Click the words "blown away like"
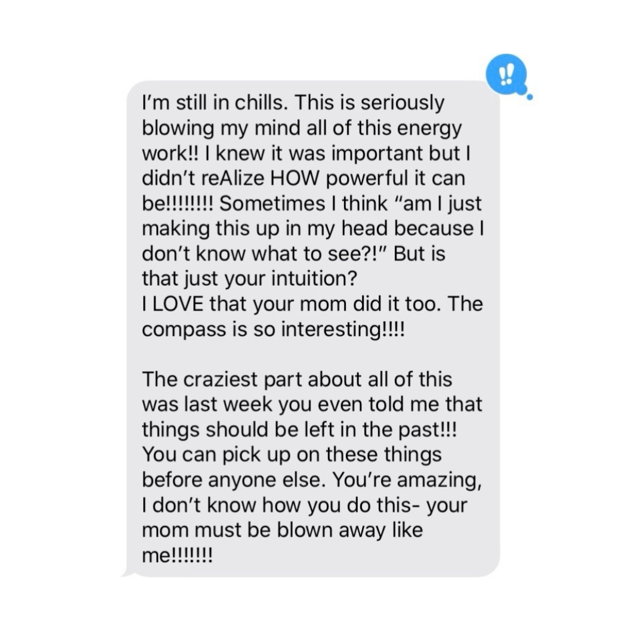644x644 pixels. 350,531
